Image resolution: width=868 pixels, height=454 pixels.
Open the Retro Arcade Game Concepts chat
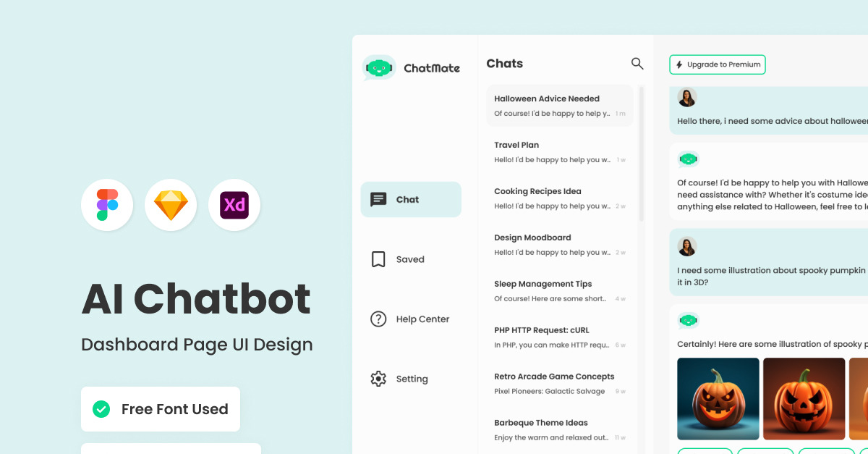click(560, 383)
